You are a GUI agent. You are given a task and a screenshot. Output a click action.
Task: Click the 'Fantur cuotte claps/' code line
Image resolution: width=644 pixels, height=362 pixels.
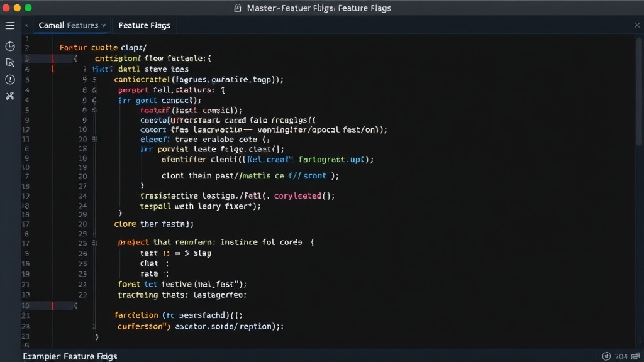[x=103, y=48]
